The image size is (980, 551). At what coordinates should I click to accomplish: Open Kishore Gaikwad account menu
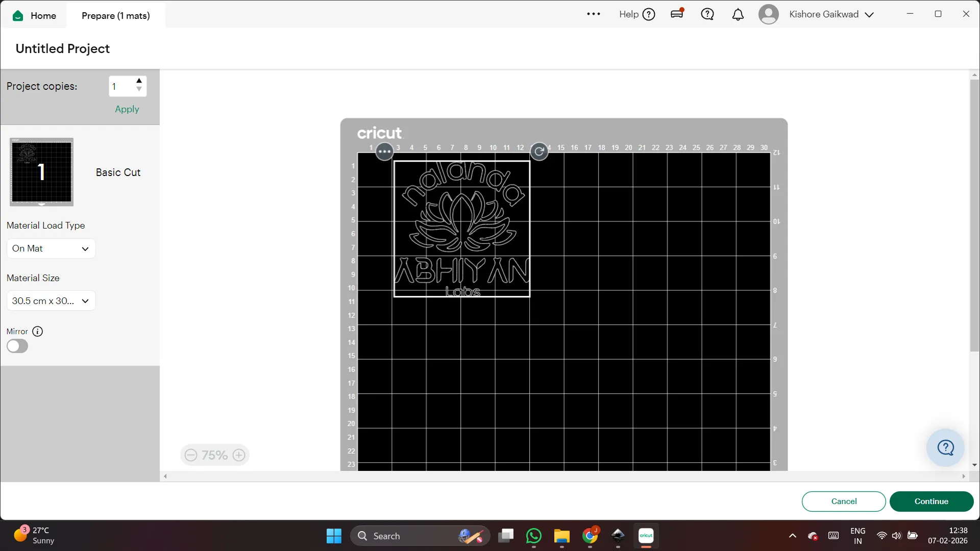tap(823, 14)
